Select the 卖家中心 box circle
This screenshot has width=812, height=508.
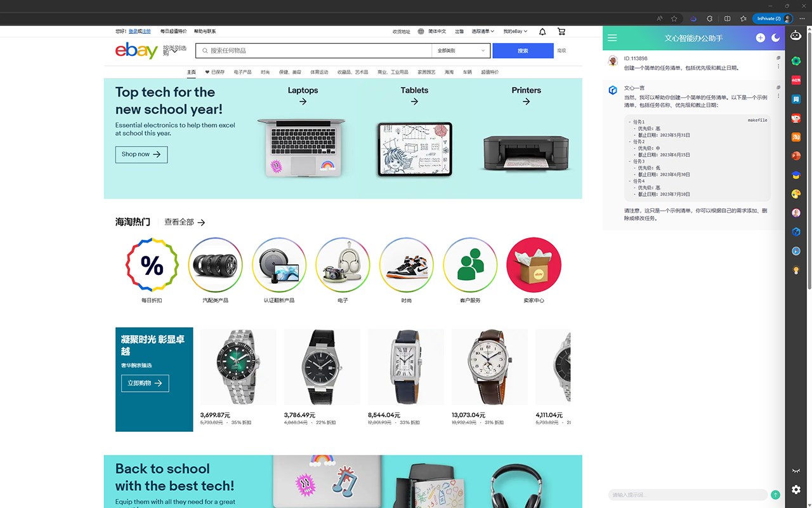534,265
